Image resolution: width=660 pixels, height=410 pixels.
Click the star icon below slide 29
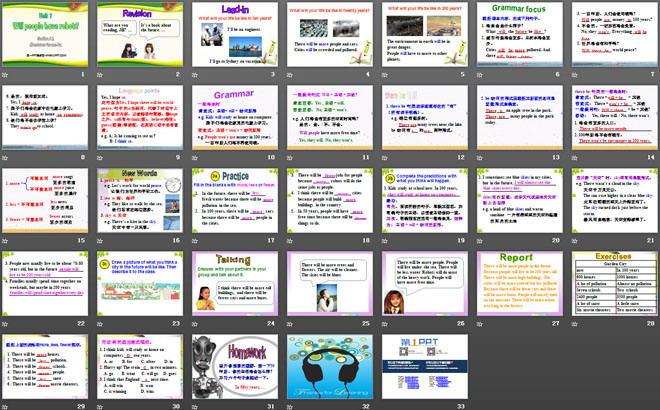click(x=5, y=407)
